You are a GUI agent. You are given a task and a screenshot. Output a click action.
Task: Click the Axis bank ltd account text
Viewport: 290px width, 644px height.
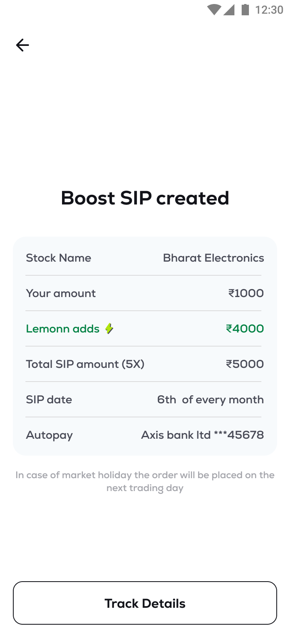(x=202, y=435)
